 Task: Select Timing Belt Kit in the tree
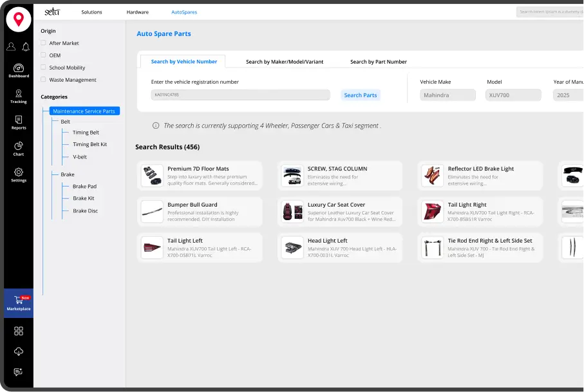89,145
